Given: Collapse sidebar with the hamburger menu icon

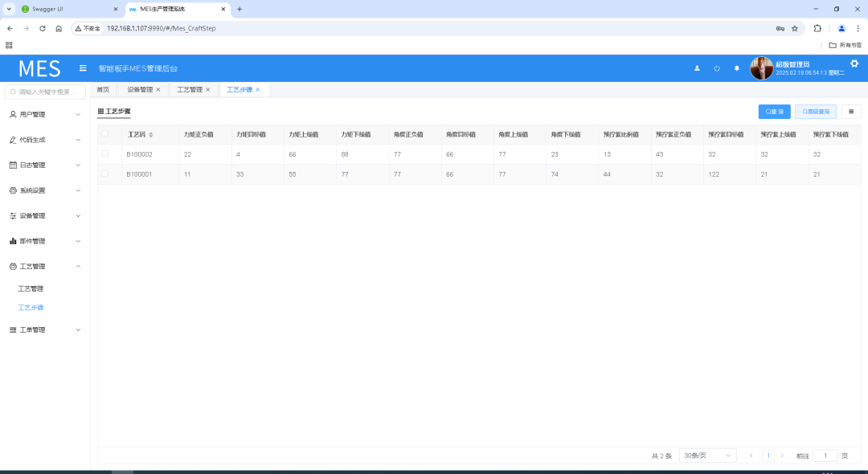Looking at the screenshot, I should point(83,68).
